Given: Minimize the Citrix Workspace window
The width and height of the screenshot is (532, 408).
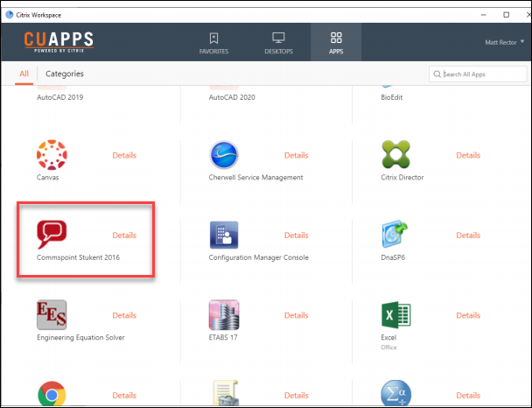Looking at the screenshot, I should (484, 15).
